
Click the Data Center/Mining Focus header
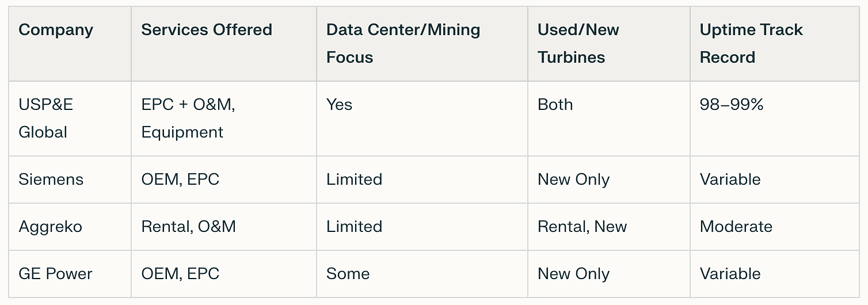coord(403,44)
